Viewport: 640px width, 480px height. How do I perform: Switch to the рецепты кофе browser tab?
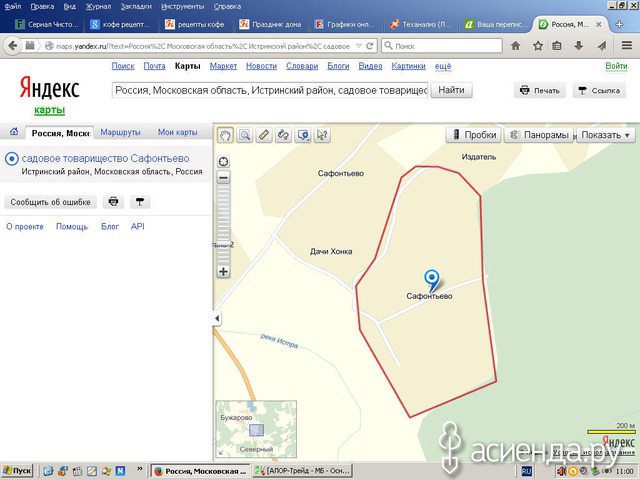(195, 24)
